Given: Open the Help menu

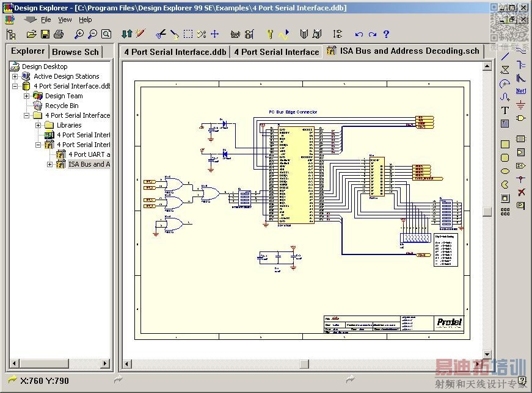Looking at the screenshot, I should (85, 20).
